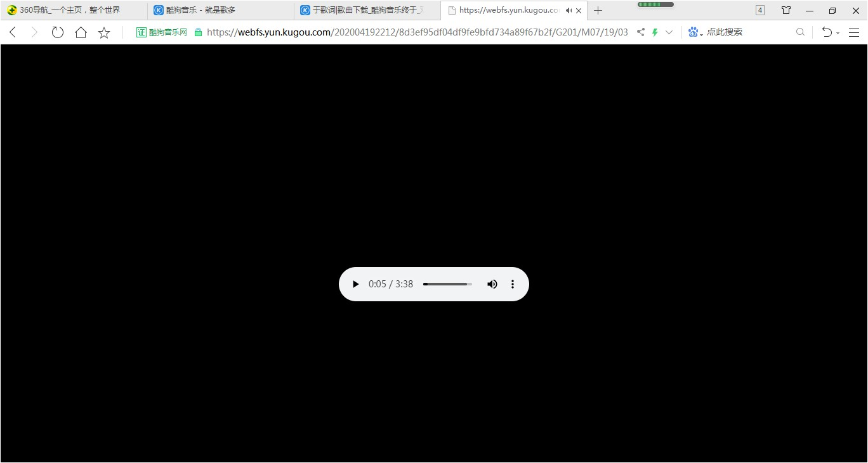868x463 pixels.
Task: Go forward to the next page
Action: [x=34, y=32]
